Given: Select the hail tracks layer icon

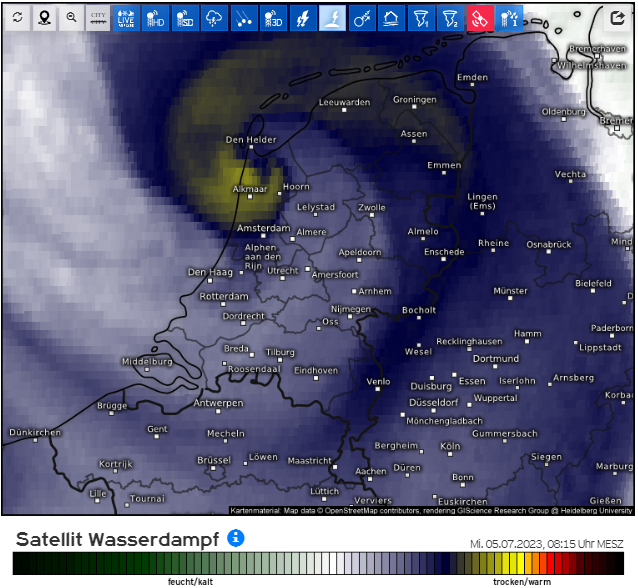Looking at the screenshot, I should click(x=244, y=18).
